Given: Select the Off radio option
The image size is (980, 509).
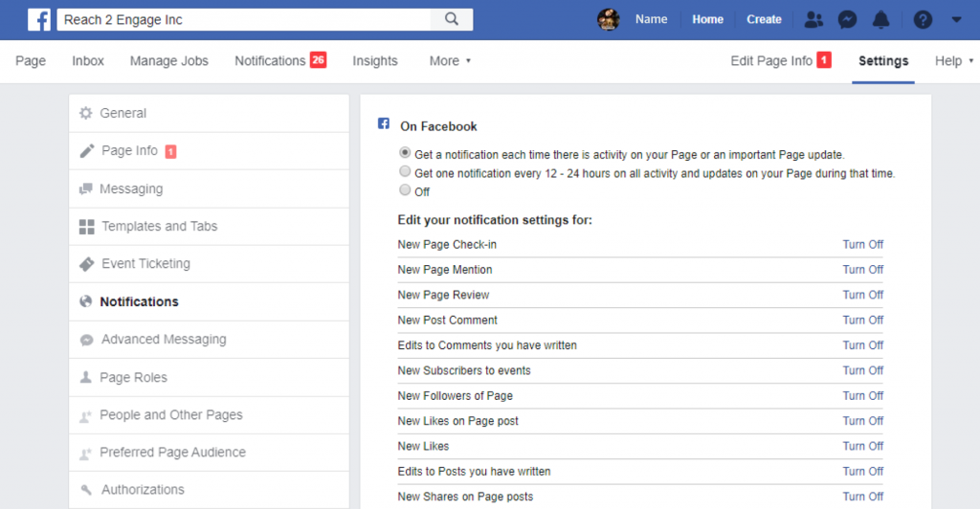Looking at the screenshot, I should (405, 191).
